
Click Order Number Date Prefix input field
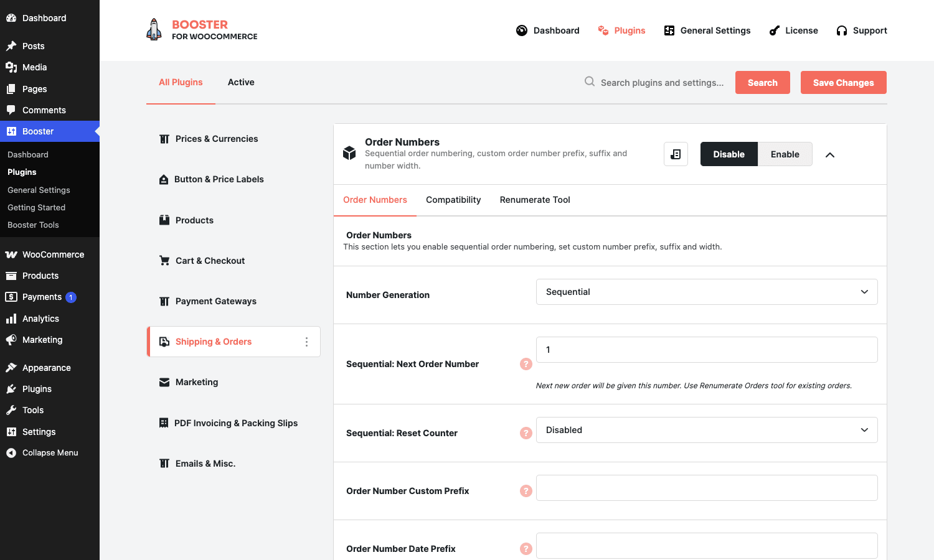coord(707,546)
